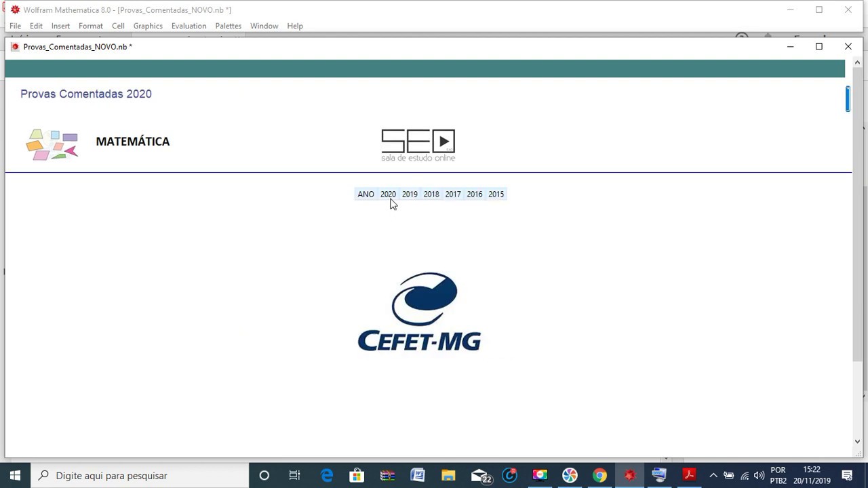Open Adobe Acrobat from the taskbar
Viewport: 868px width, 488px height.
(689, 475)
